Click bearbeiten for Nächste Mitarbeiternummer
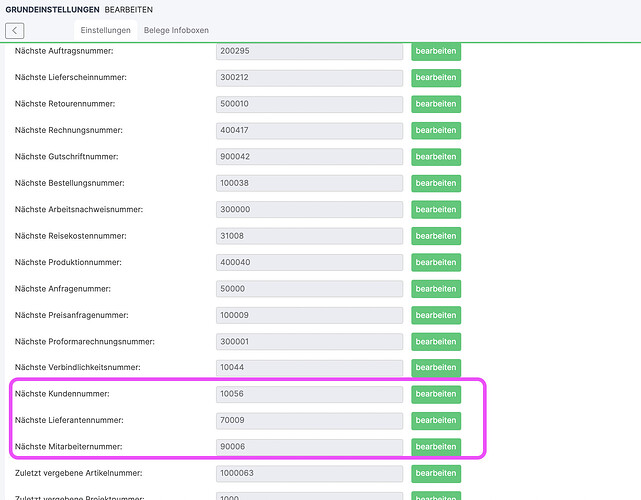Image resolution: width=641 pixels, height=500 pixels. pyautogui.click(x=436, y=447)
